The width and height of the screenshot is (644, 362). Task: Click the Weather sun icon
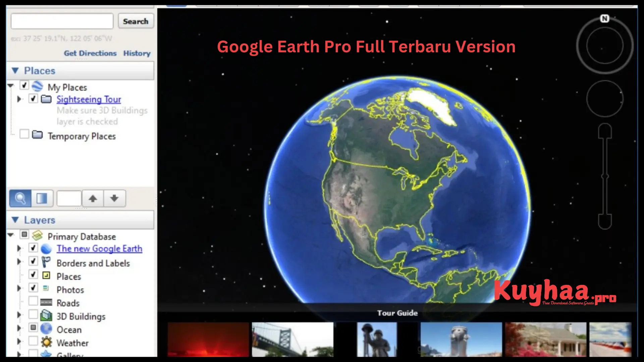[x=46, y=342]
